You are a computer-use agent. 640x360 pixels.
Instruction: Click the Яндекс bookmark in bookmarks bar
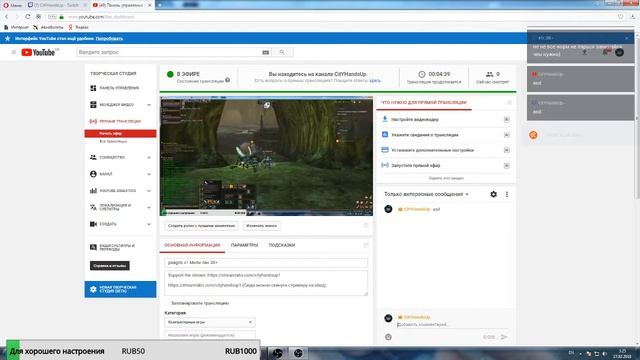pyautogui.click(x=78, y=27)
